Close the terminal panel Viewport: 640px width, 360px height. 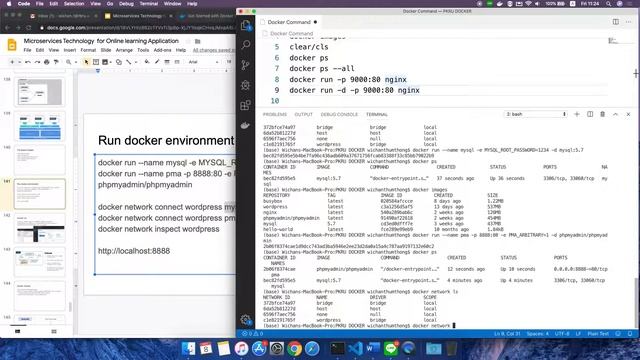(628, 114)
